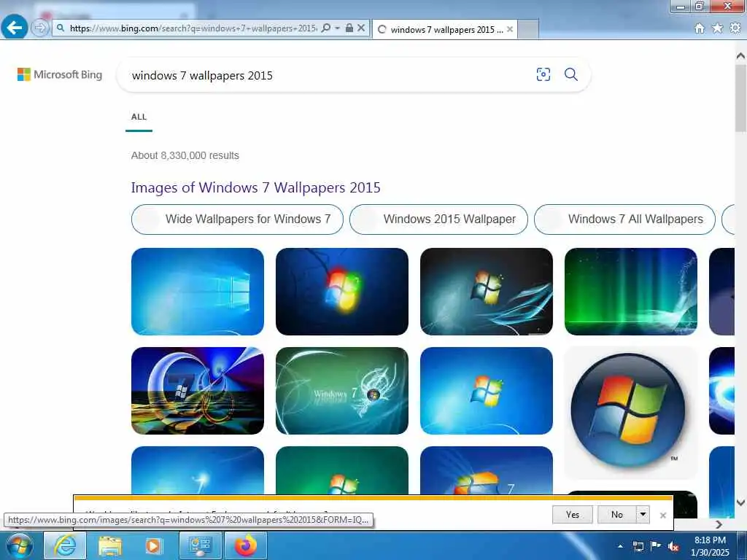Start a visual search with camera icon
Image resolution: width=747 pixels, height=560 pixels.
click(x=543, y=74)
